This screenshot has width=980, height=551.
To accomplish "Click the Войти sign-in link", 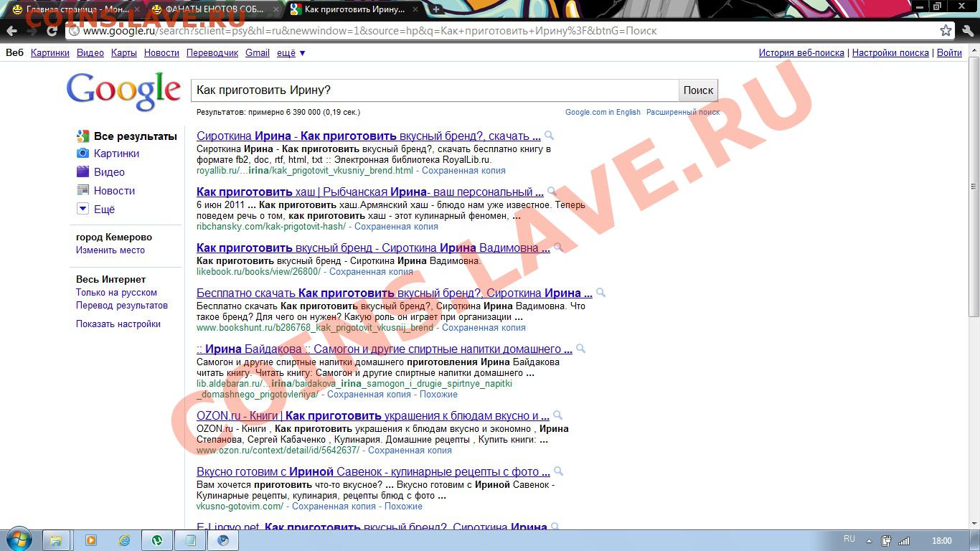I will 949,52.
